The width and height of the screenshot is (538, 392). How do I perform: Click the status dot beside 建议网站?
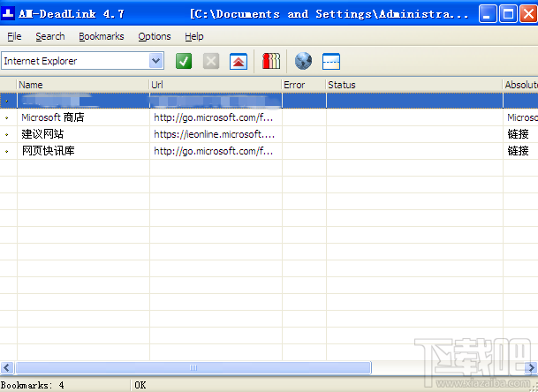pyautogui.click(x=7, y=135)
